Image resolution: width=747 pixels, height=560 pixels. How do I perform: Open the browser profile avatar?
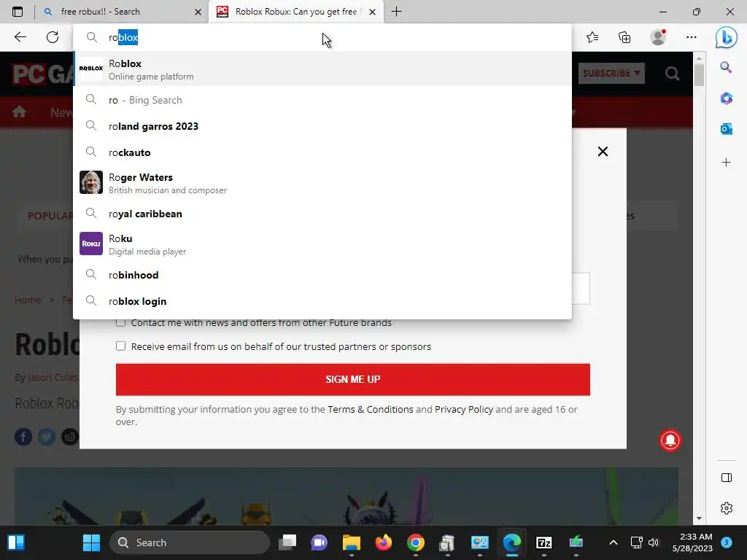659,37
